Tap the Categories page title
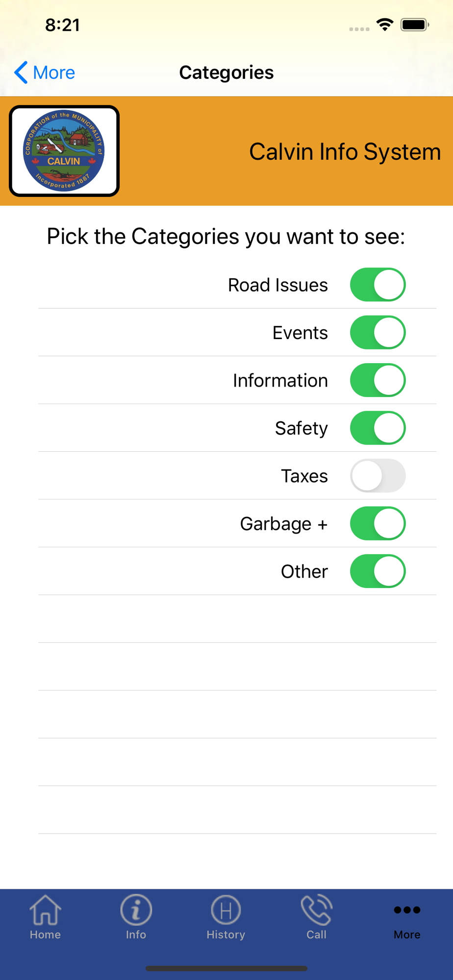453x980 pixels. pos(226,73)
